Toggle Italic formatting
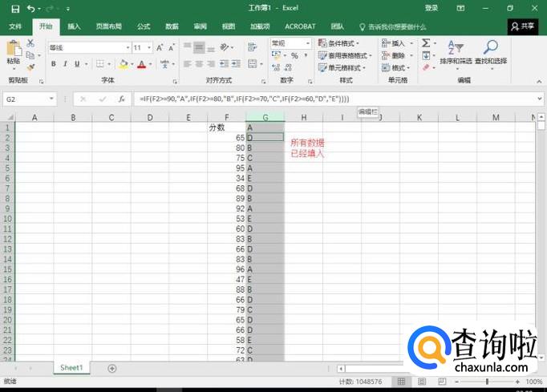Image resolution: width=547 pixels, height=392 pixels. coord(65,64)
